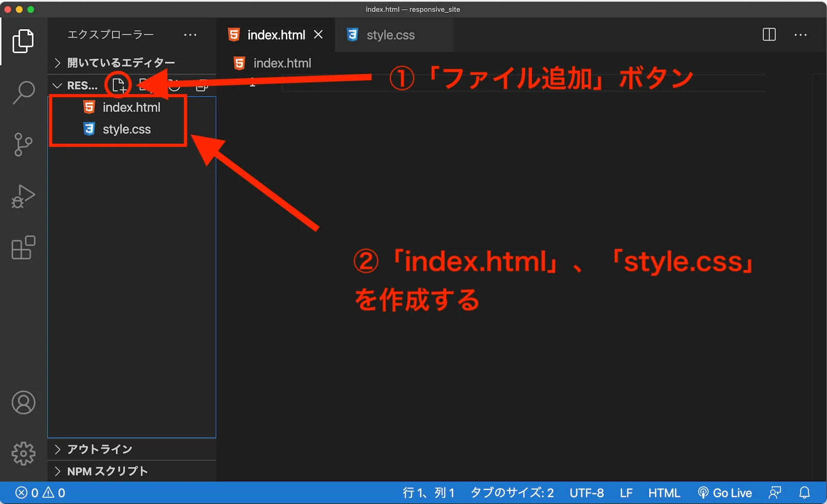Open Explorer more actions via ellipsis menu
827x504 pixels.
point(190,34)
